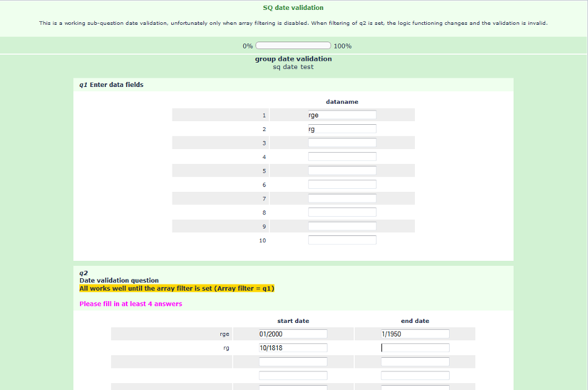The height and width of the screenshot is (390, 588).
Task: Select the dataname input for row 4
Action: [x=342, y=156]
